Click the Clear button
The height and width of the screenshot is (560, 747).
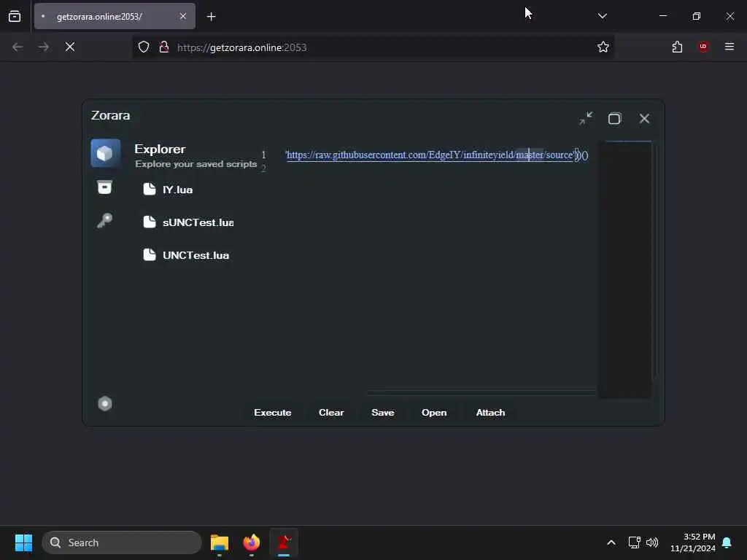coord(331,413)
